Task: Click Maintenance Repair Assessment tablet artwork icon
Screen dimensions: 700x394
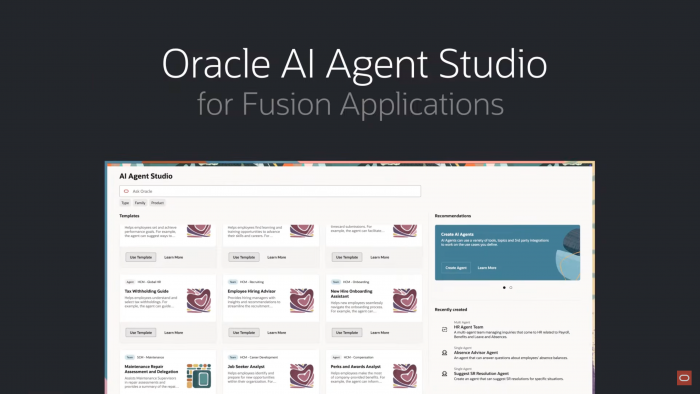Action: [199, 376]
